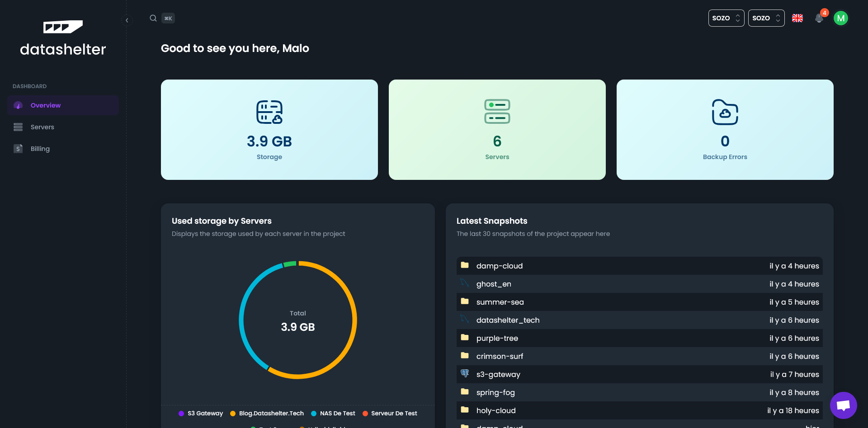
Task: Click the PostgreSQL icon next to s3-gateway
Action: pyautogui.click(x=465, y=374)
